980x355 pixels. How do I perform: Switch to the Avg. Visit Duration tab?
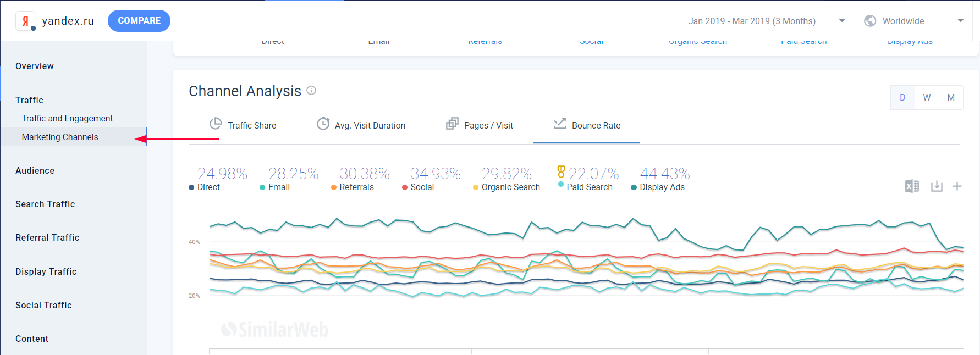[x=361, y=125]
